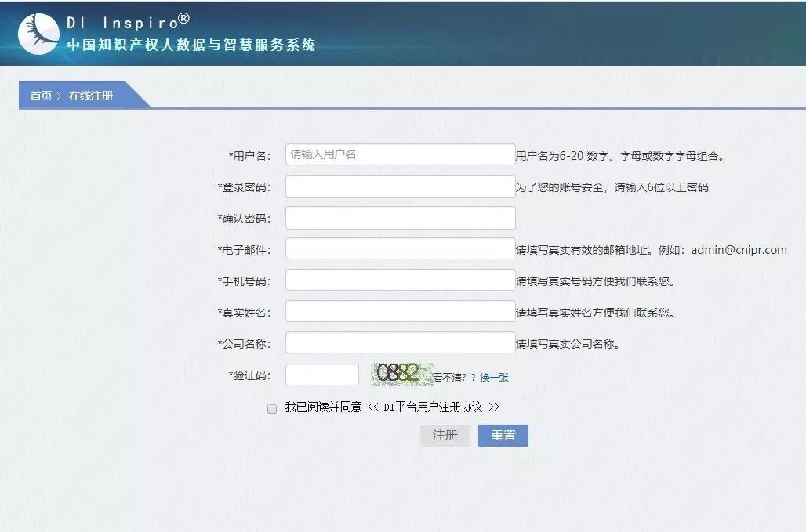Select the 确认密码 input box
The width and height of the screenshot is (806, 532).
(401, 218)
